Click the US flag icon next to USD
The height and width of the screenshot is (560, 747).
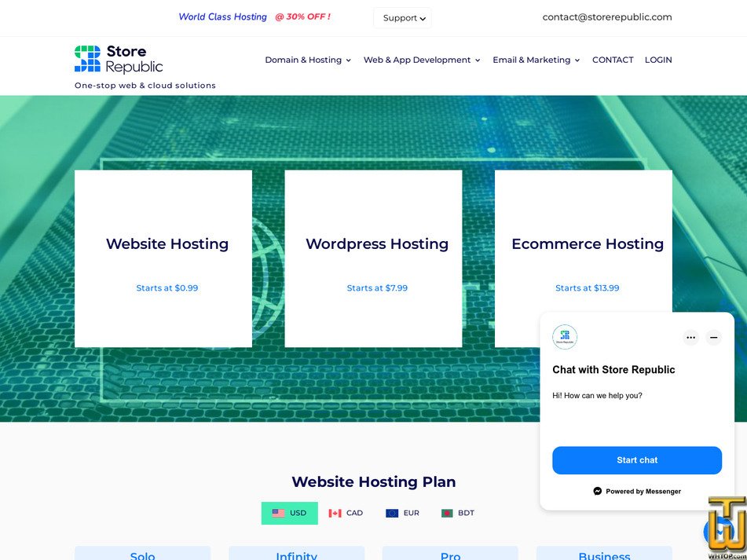280,513
